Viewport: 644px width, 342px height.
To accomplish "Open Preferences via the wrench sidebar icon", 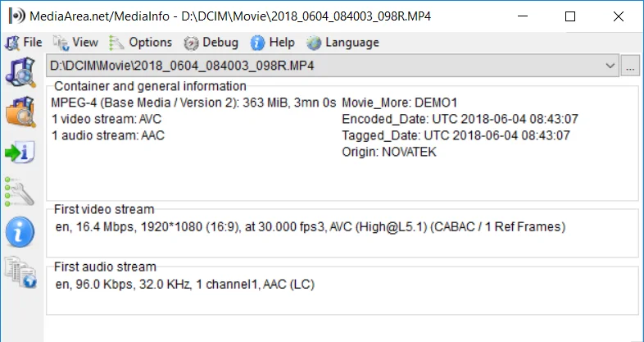I will 20,192.
